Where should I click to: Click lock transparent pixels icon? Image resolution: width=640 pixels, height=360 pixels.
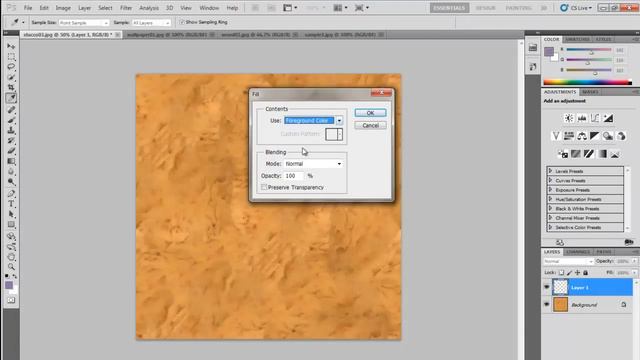point(561,272)
